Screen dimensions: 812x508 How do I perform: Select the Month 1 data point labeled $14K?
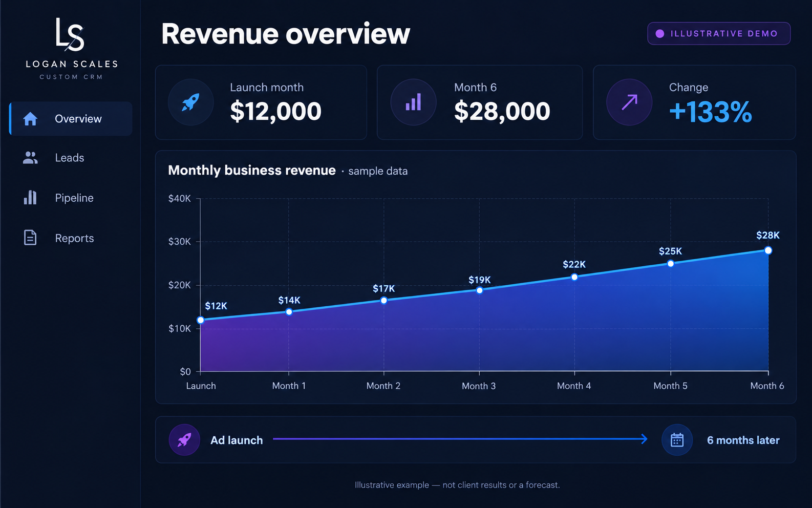pyautogui.click(x=289, y=312)
